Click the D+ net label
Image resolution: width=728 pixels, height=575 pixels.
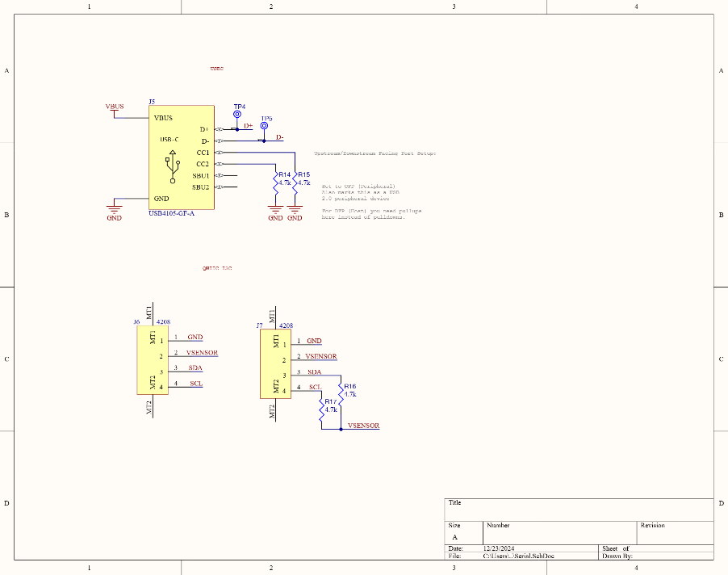247,127
